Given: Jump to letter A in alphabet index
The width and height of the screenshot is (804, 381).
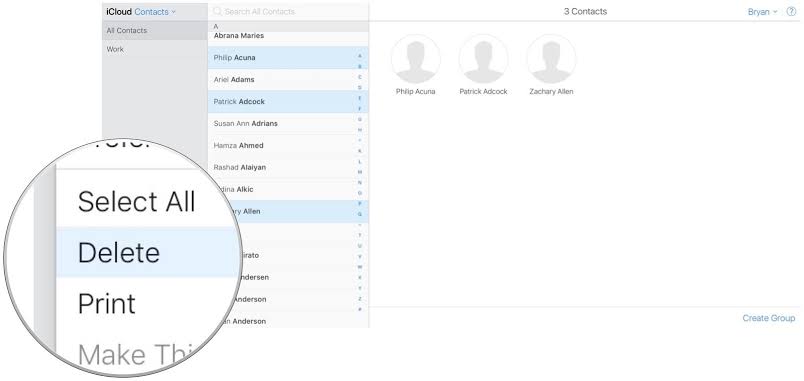Looking at the screenshot, I should (359, 55).
